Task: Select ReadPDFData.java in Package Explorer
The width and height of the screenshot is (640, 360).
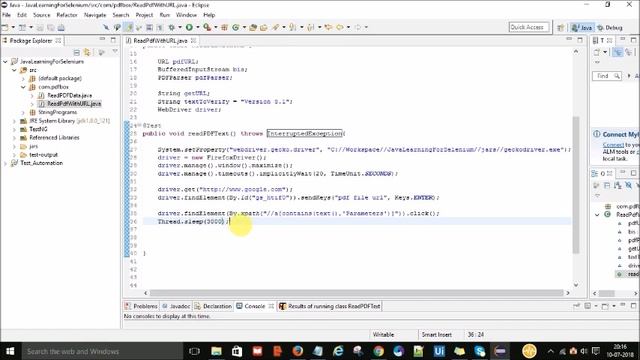Action: [69, 96]
